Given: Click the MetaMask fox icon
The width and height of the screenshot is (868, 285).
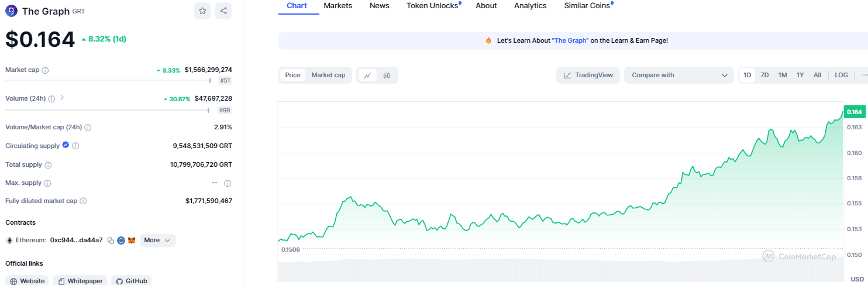Looking at the screenshot, I should [132, 241].
